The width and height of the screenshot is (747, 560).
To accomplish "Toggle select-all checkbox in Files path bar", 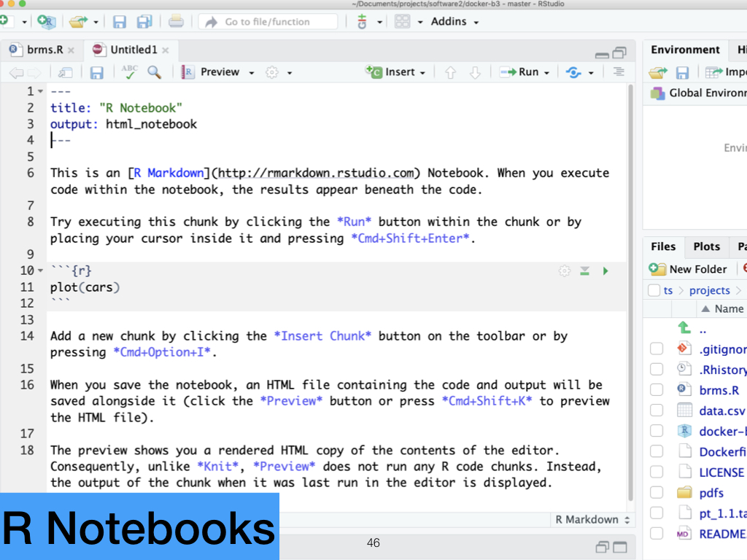I will point(654,290).
